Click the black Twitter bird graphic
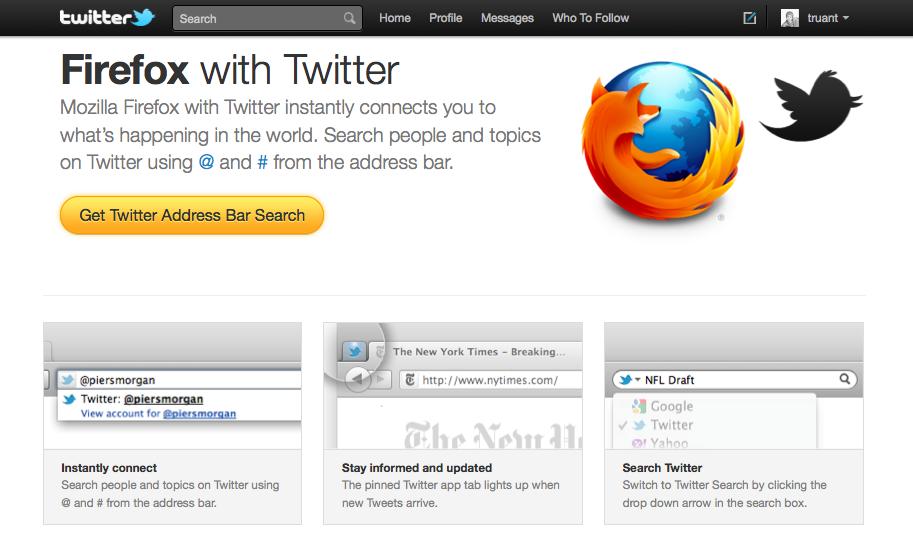Image resolution: width=913 pixels, height=535 pixels. [x=811, y=105]
